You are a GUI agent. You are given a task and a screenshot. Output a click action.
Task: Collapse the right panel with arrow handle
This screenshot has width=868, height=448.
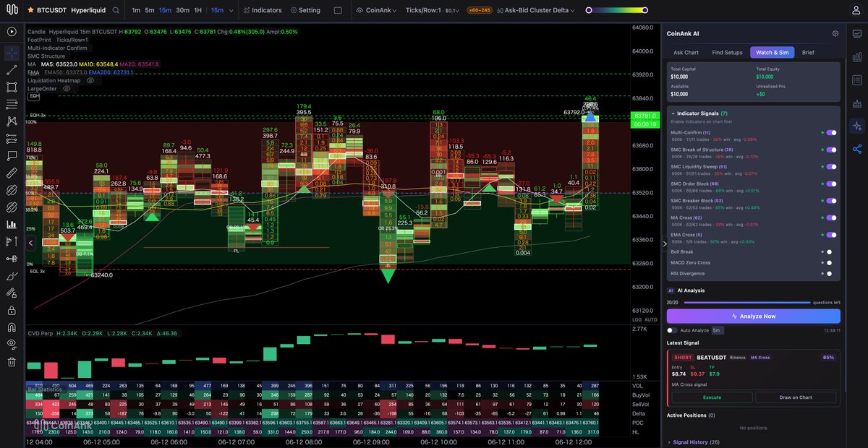click(664, 244)
